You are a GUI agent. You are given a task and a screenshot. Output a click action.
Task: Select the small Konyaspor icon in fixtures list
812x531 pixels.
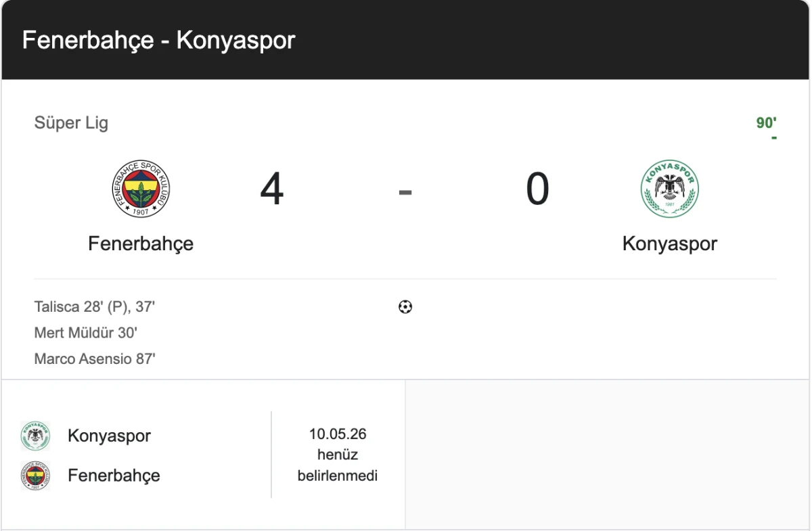pos(37,436)
